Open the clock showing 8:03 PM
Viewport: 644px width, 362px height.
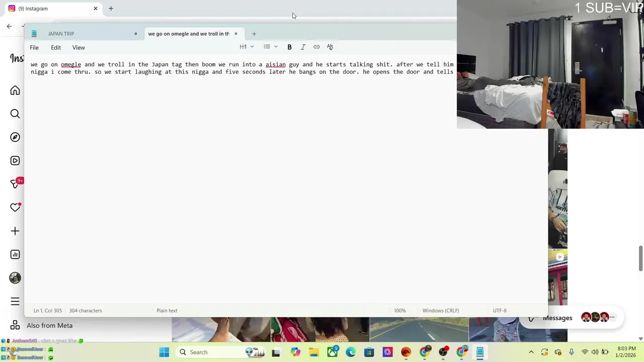[626, 352]
